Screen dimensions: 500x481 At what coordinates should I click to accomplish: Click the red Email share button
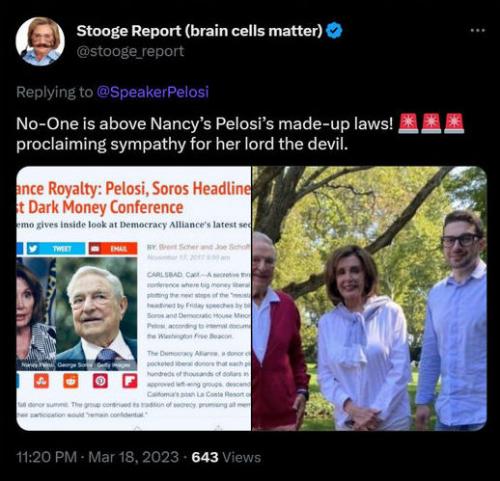pyautogui.click(x=113, y=249)
